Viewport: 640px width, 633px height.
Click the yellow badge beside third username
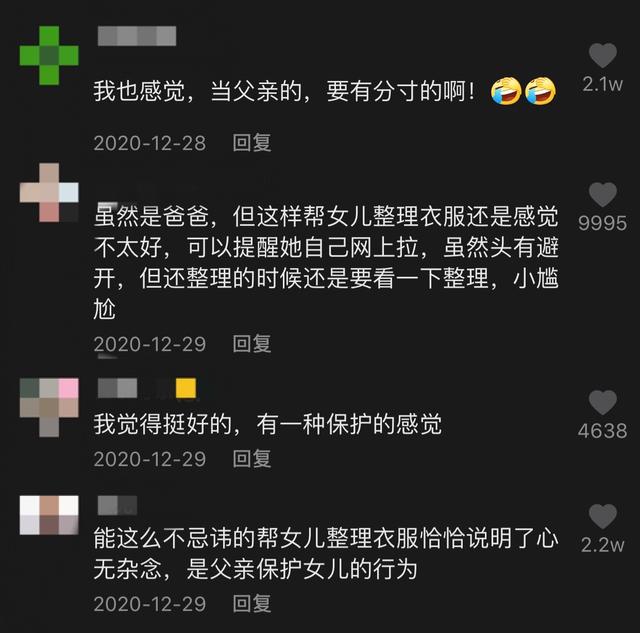[x=186, y=388]
